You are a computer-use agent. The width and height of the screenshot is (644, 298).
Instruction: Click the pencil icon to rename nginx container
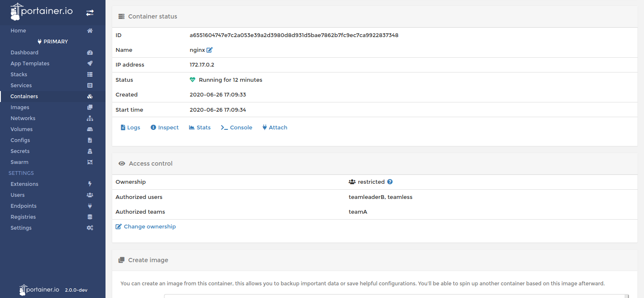pos(209,50)
